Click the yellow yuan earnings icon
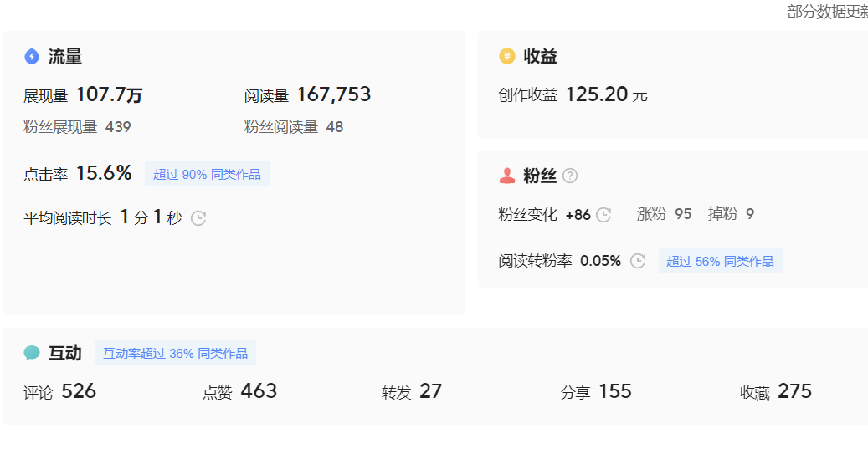The image size is (868, 449). (507, 57)
